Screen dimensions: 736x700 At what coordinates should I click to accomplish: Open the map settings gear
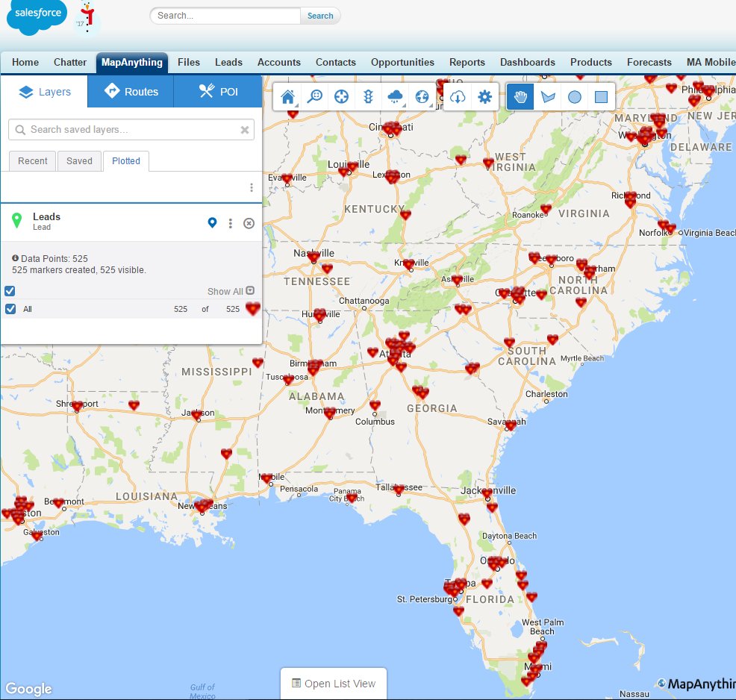pos(485,97)
